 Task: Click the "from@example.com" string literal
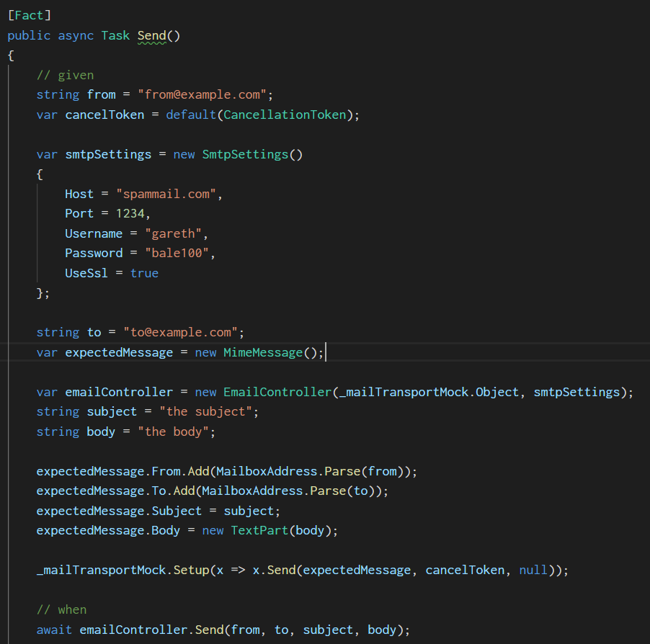tap(202, 94)
